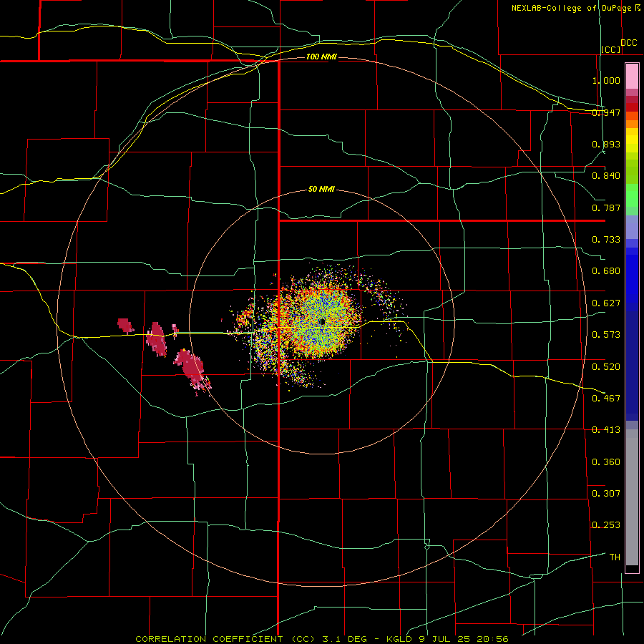Click the TH label at the scale bottom

(x=615, y=557)
